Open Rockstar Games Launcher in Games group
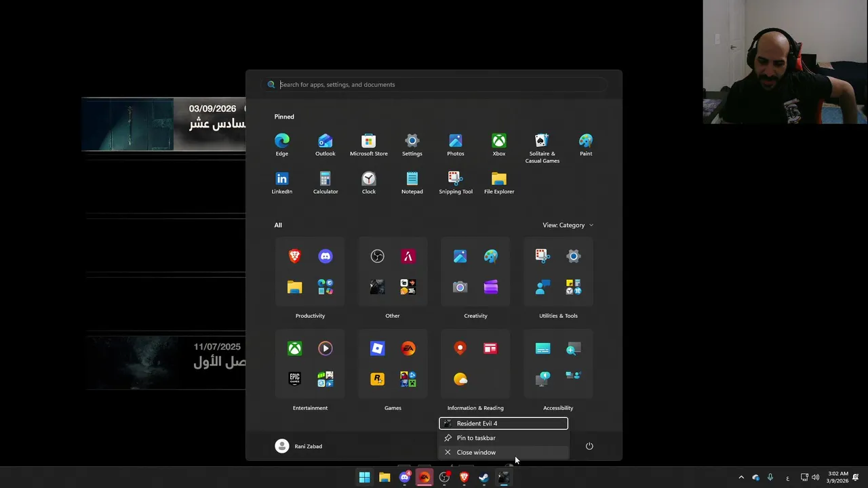This screenshot has width=868, height=488. (378, 379)
